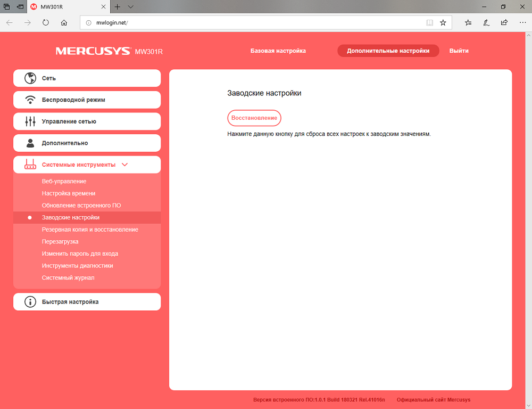532x409 pixels.
Task: Click the browser home button
Action: tap(64, 23)
